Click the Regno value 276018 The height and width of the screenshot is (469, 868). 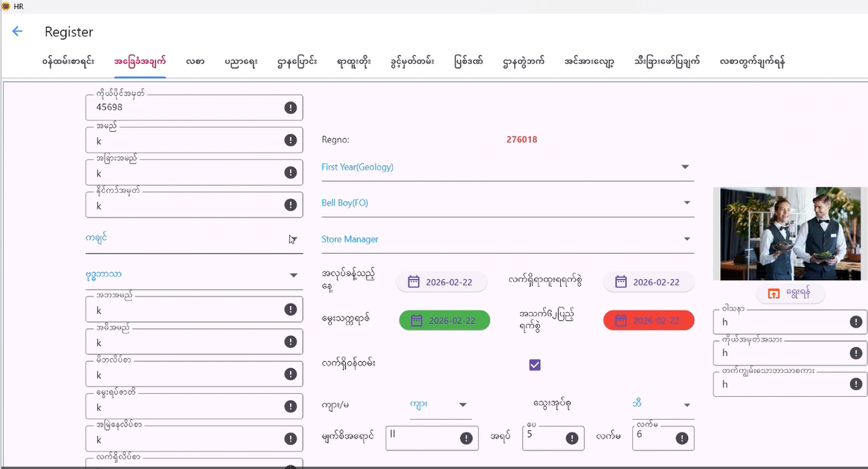[521, 140]
